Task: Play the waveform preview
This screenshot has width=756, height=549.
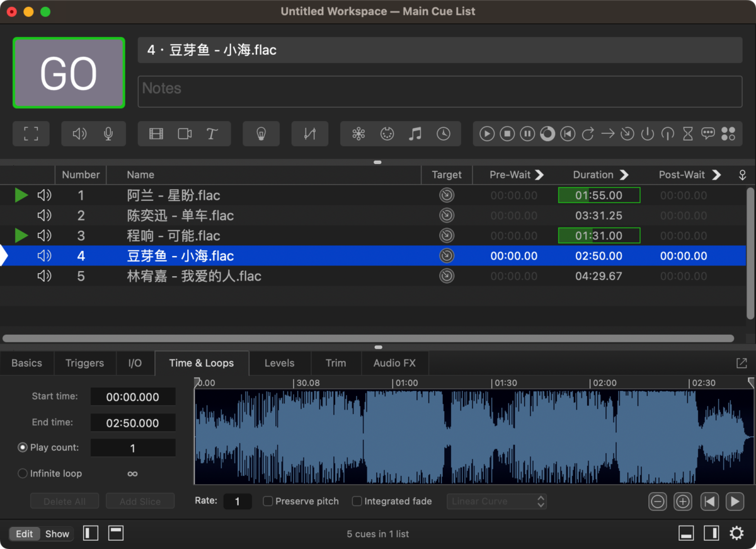Action: (735, 502)
